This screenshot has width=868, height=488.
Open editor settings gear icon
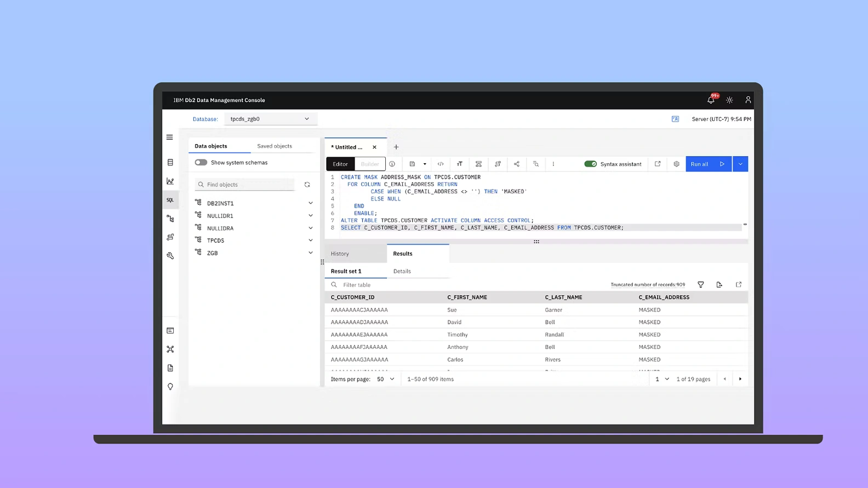[676, 164]
